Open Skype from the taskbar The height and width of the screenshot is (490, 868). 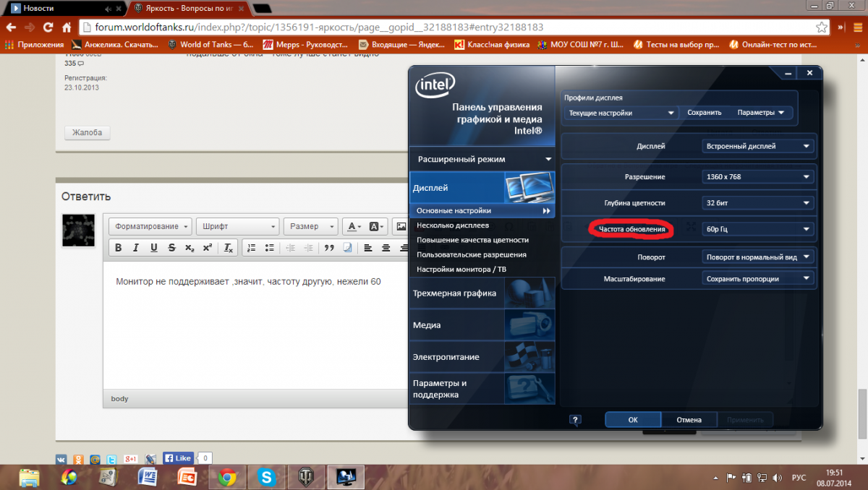point(267,478)
